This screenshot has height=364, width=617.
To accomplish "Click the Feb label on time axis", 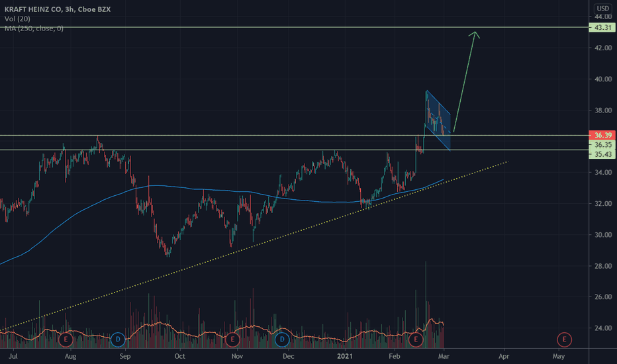I will [x=395, y=356].
